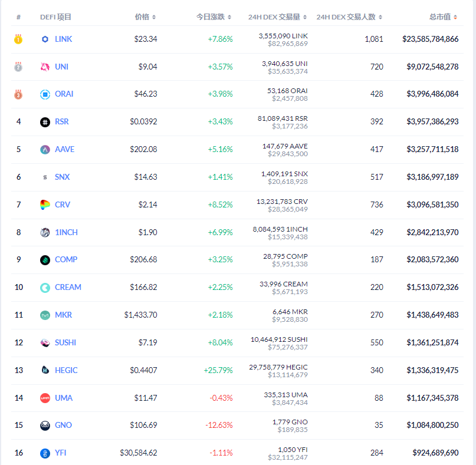The width and height of the screenshot is (476, 465).
Task: Click the SNX token logo icon
Action: (45, 177)
